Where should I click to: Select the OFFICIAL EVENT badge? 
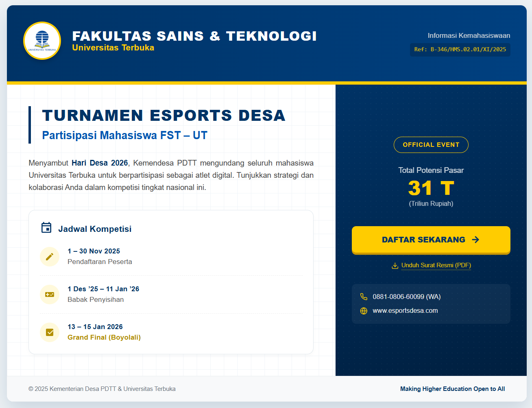click(431, 145)
